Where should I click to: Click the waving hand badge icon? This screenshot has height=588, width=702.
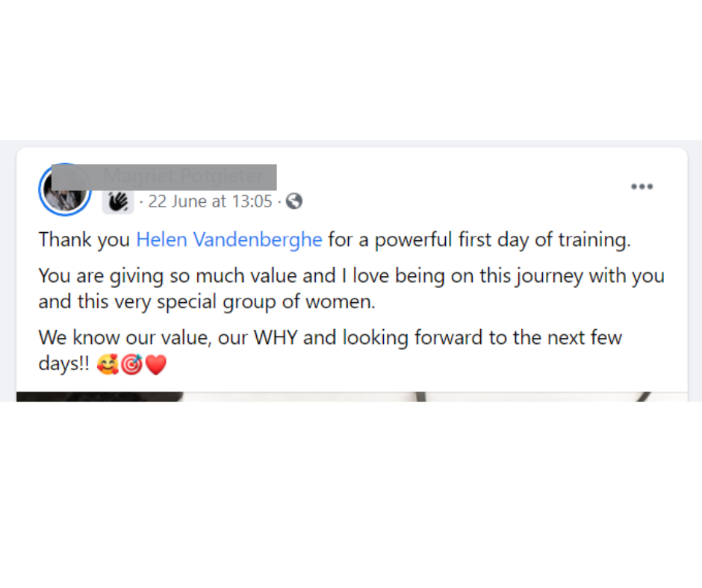[x=118, y=201]
